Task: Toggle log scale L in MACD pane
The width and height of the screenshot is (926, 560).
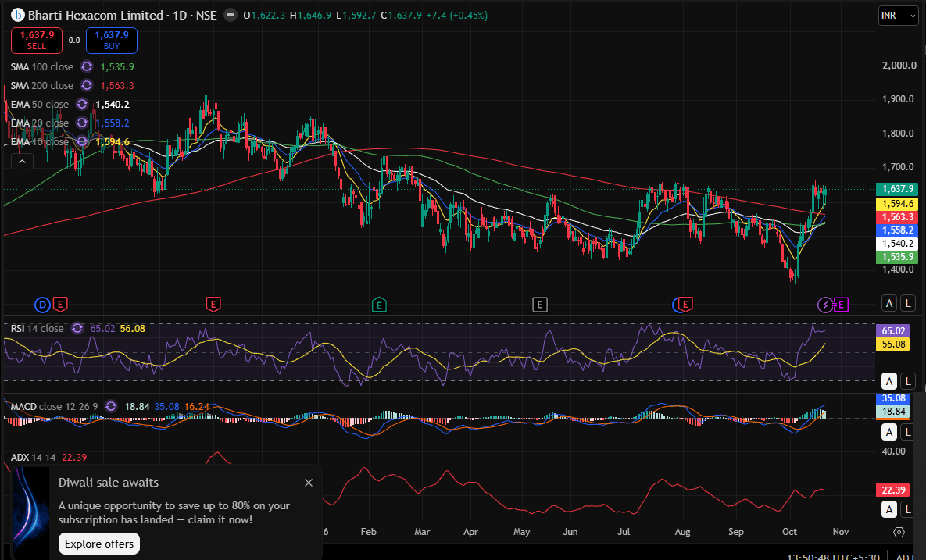Action: pos(908,432)
